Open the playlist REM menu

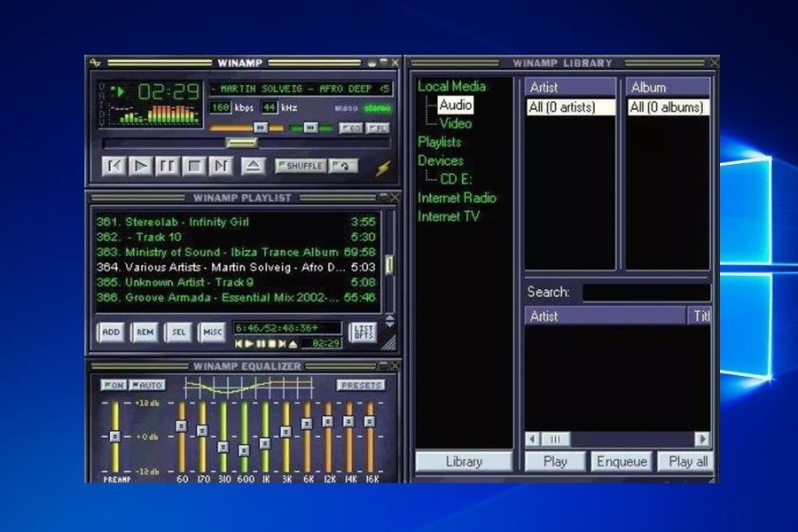coord(145,332)
